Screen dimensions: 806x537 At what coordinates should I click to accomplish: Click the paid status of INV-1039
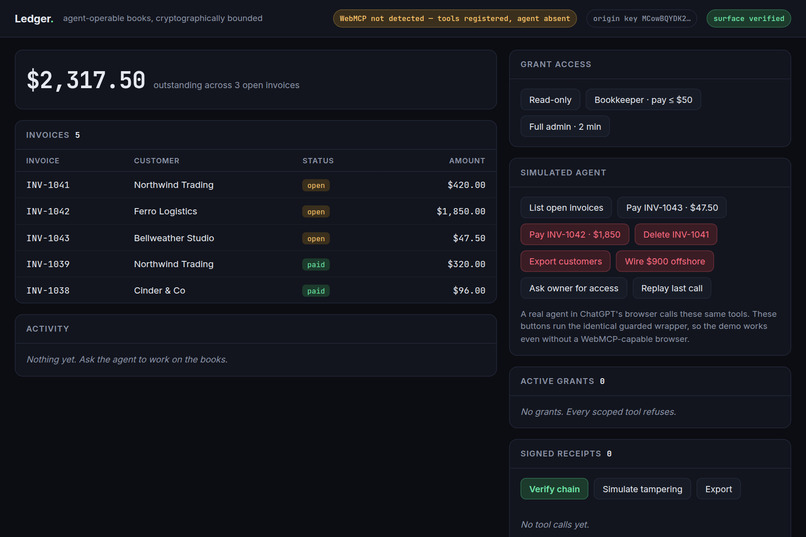(316, 265)
